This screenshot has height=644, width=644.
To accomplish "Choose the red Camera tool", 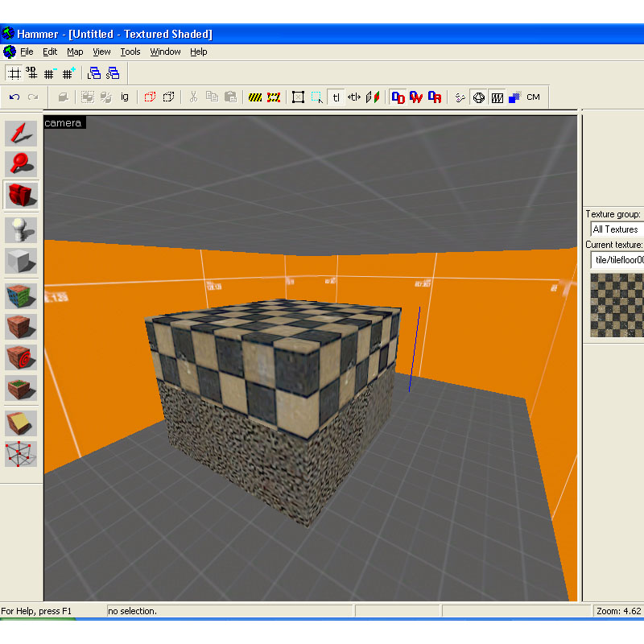I will pos(21,196).
